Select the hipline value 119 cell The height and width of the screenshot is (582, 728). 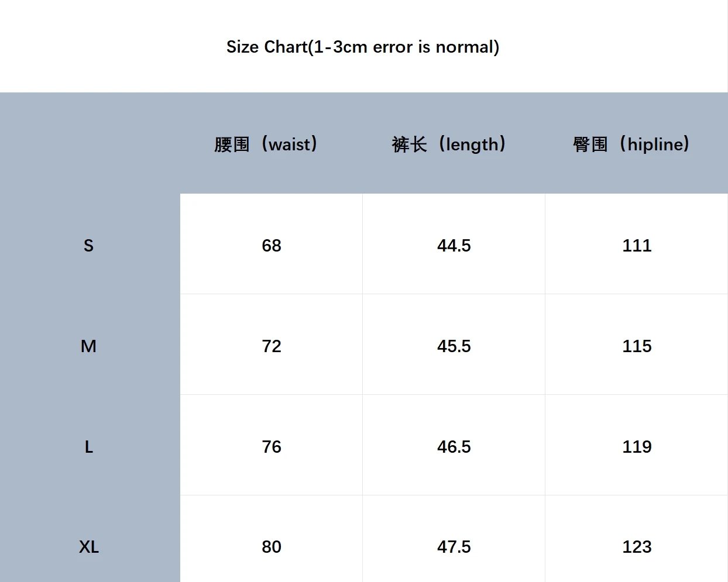[637, 445]
